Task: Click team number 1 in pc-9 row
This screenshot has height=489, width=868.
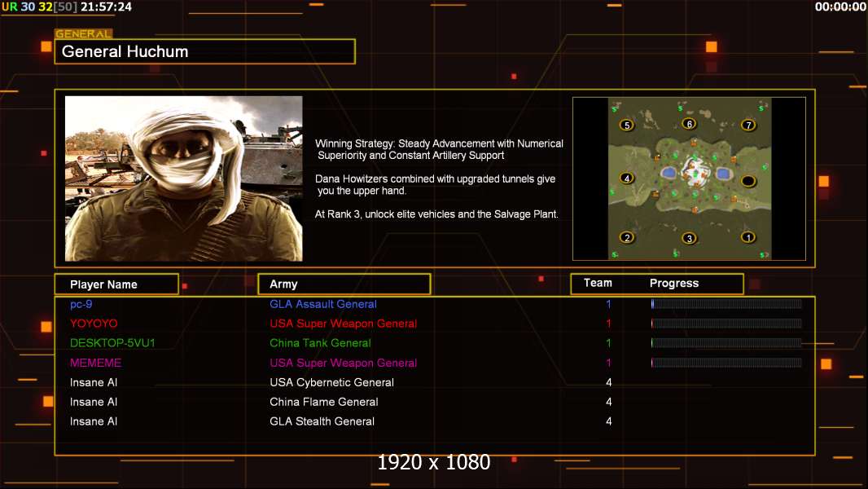Action: (608, 304)
